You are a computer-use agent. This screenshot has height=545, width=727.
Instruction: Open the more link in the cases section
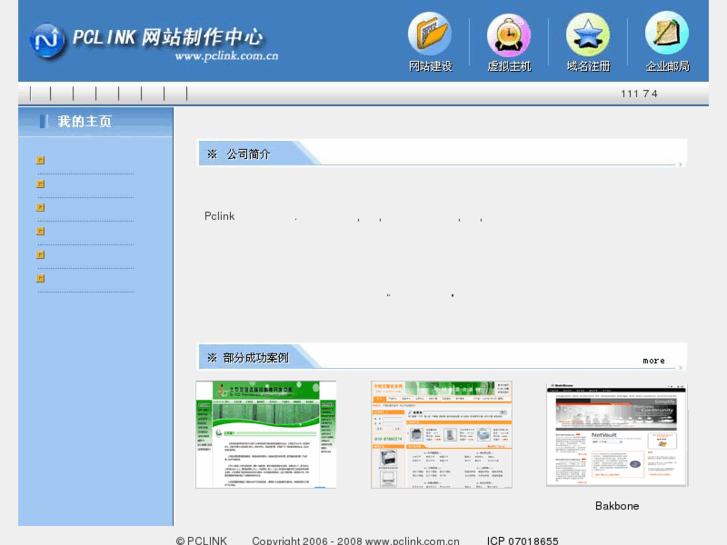653,360
